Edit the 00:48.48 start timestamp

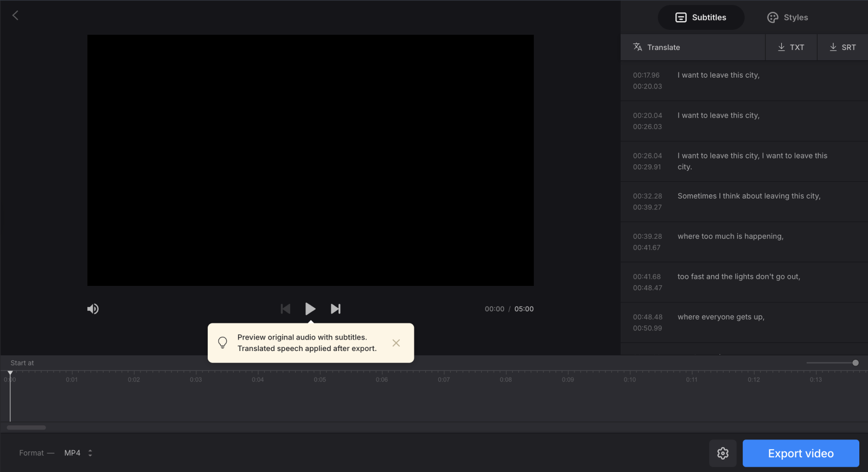(x=647, y=317)
